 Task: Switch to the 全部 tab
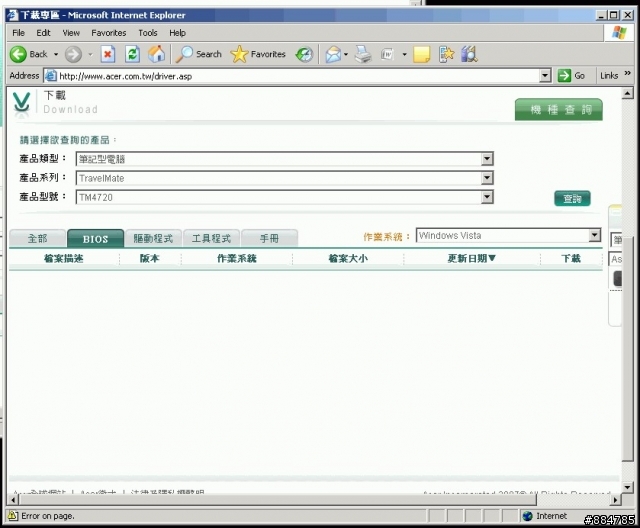[x=38, y=238]
